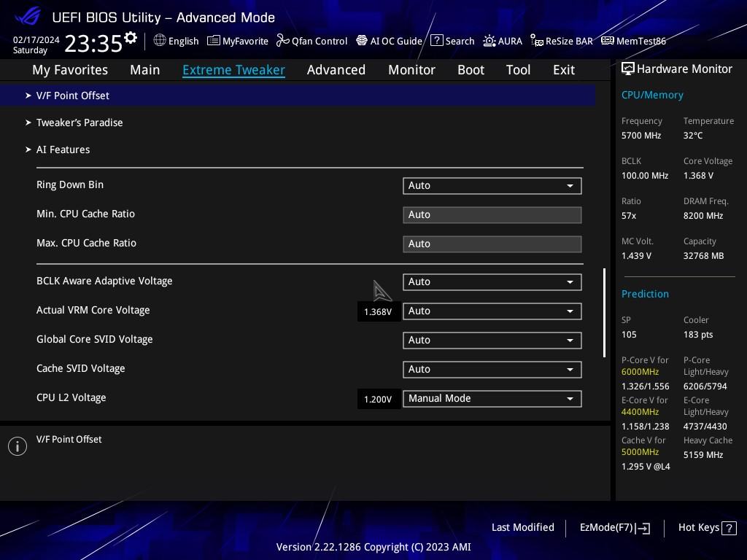
Task: Open Actual VRM Core Voltage dropdown
Action: (x=492, y=311)
